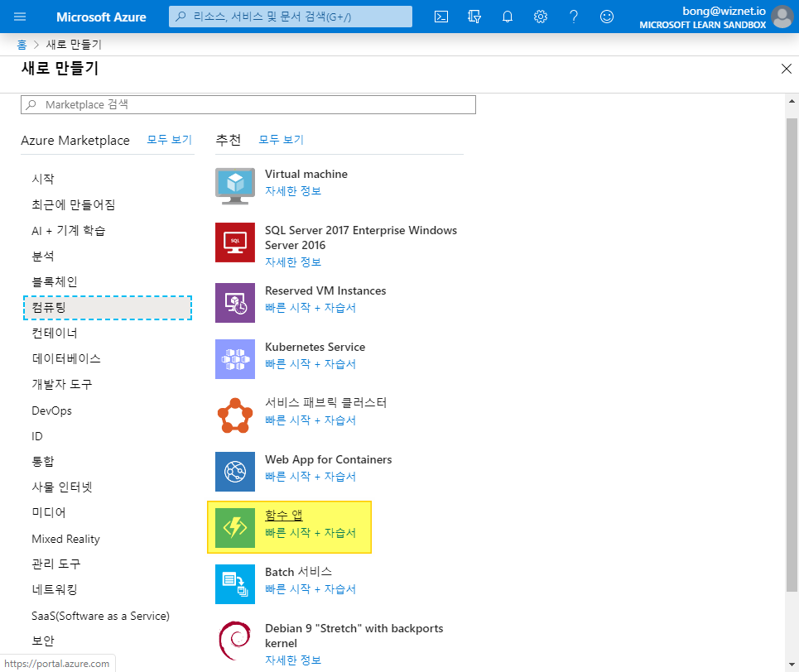Screen dimensions: 799x672
Task: Close the 새로 만들기 blade
Action: 787,69
